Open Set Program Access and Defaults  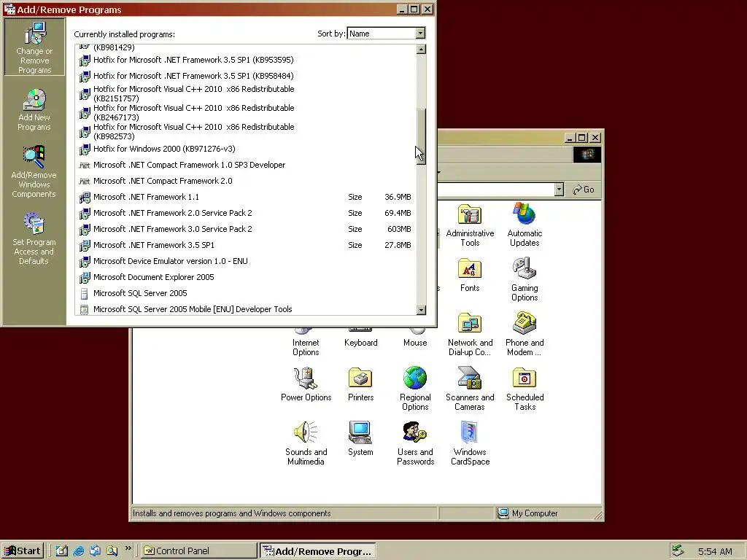click(34, 238)
